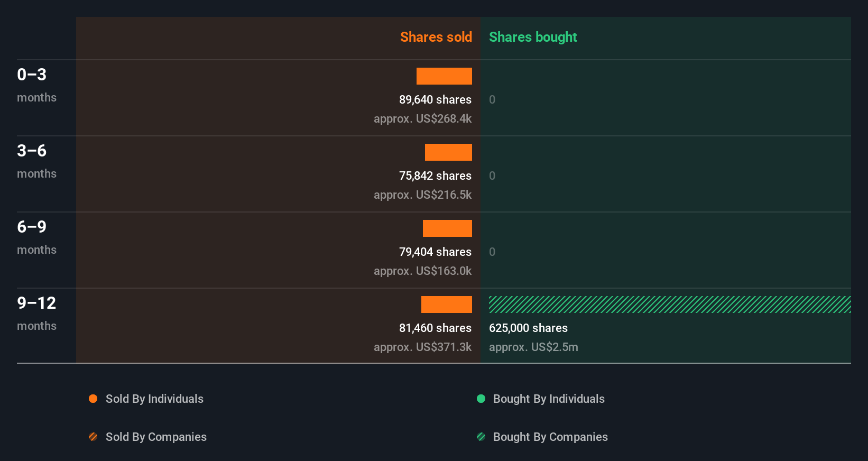Click the approx. US$371.3k amount

pos(422,347)
